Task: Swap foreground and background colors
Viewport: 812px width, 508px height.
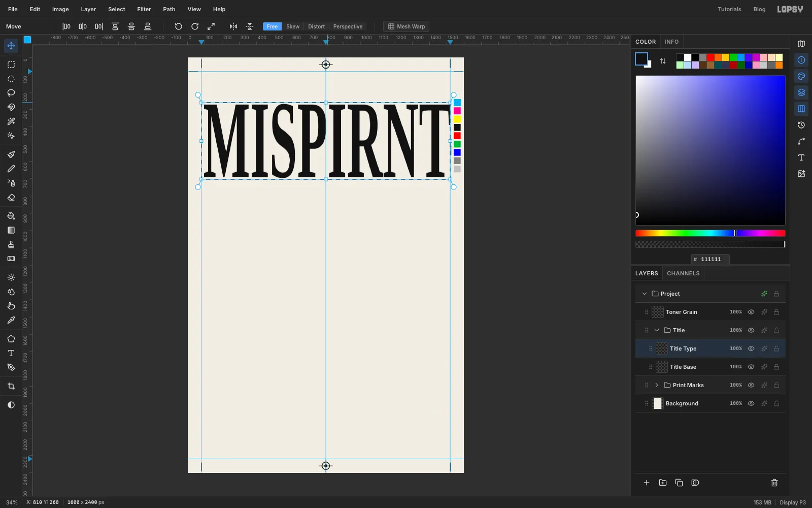Action: pos(663,61)
